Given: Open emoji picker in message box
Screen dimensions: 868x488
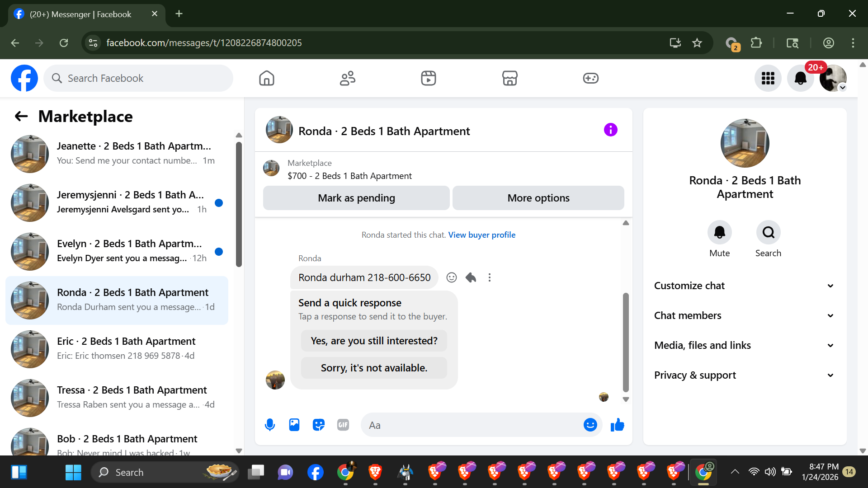Looking at the screenshot, I should (x=590, y=425).
